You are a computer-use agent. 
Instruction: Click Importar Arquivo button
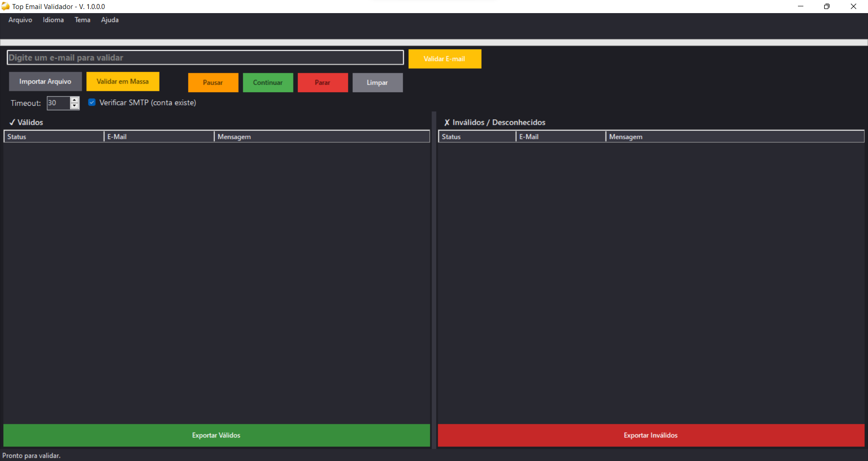click(45, 81)
